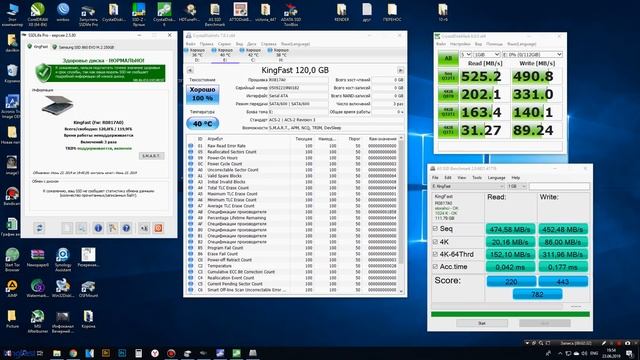640x360 pixels.
Task: Open the Tools menu in AS SSD Benchmark
Action: [x=477, y=178]
